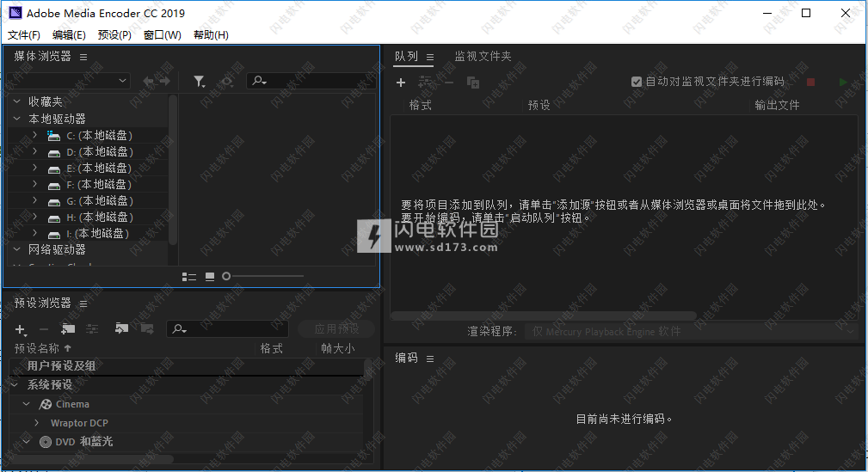Click the queue duplicate icon
Viewport: 868px width, 472px height.
pos(473,83)
